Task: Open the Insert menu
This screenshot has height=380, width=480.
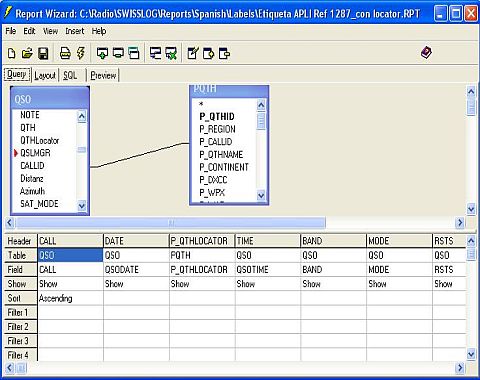Action: coord(75,31)
